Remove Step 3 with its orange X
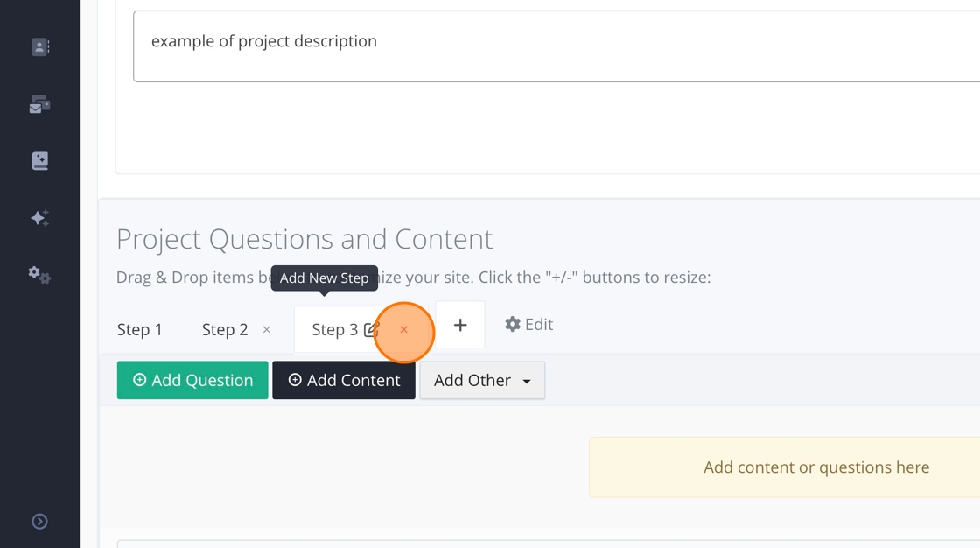 404,330
